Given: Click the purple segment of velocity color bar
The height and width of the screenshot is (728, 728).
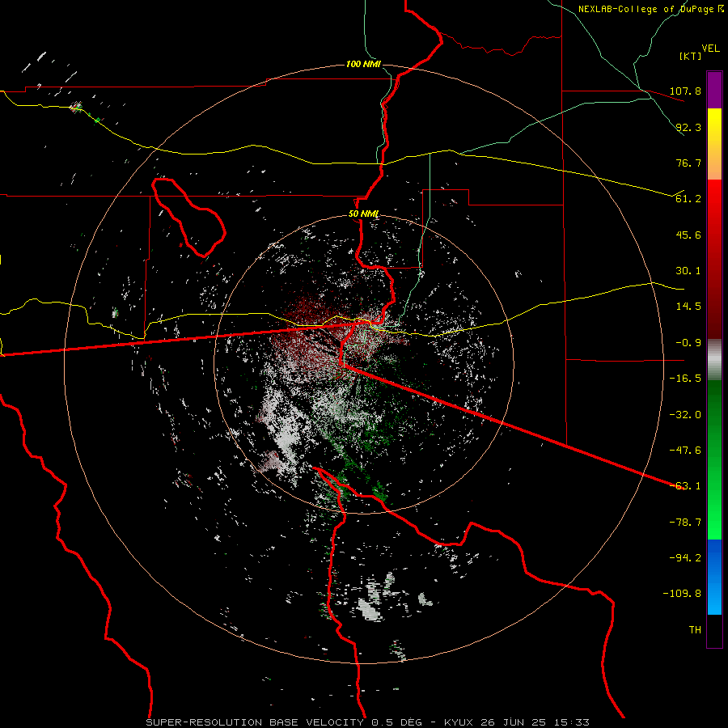Looking at the screenshot, I should (714, 90).
